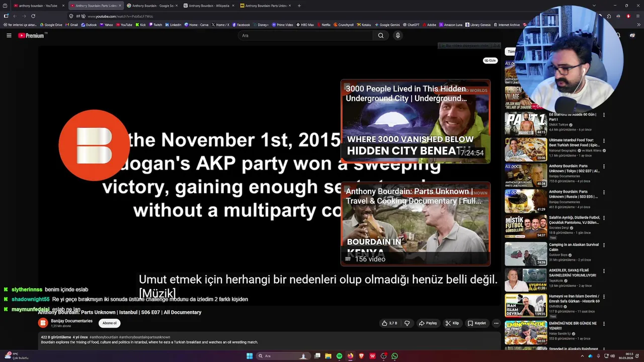Open Spotify from the taskbar
The width and height of the screenshot is (644, 362).
tap(339, 356)
